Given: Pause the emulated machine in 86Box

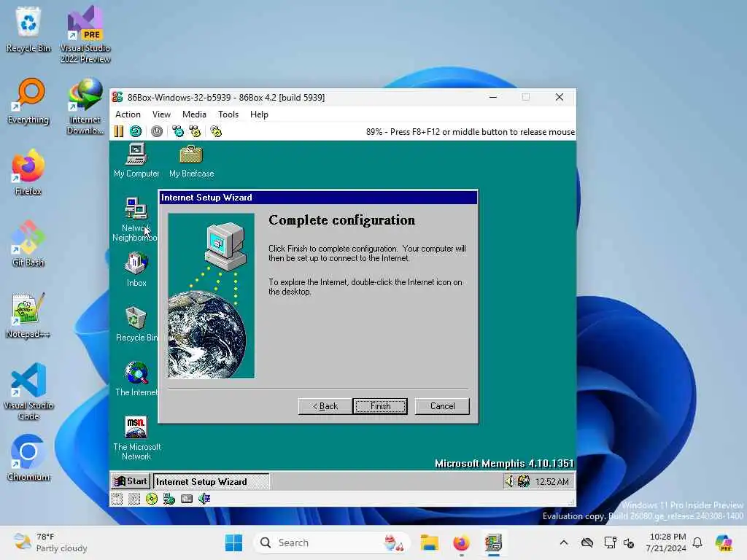Looking at the screenshot, I should click(119, 131).
